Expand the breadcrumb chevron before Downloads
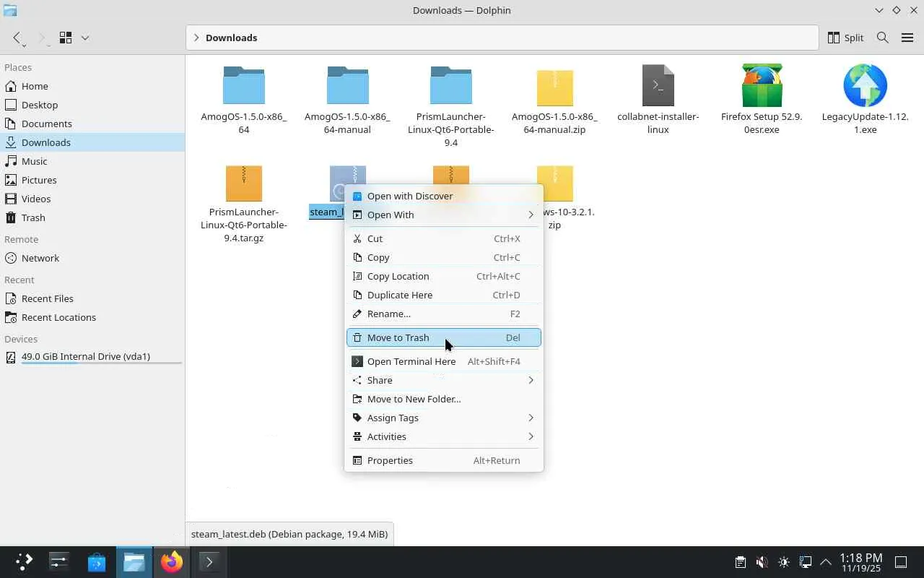 click(x=196, y=38)
